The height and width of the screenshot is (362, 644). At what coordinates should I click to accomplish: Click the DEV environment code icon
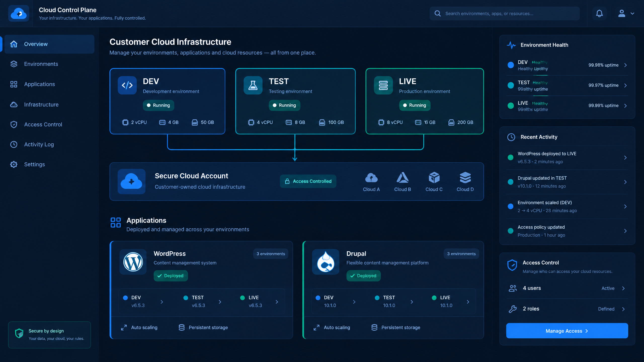(127, 85)
